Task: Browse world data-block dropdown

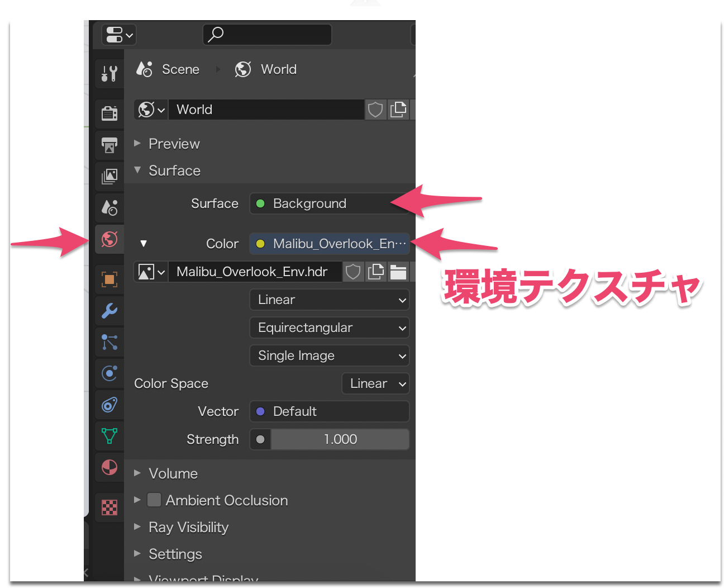Action: point(151,110)
